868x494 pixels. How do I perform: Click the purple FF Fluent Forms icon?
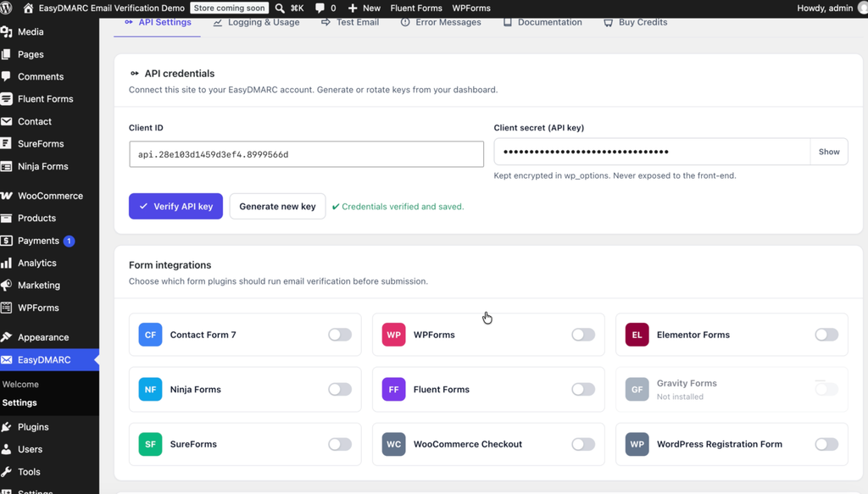click(393, 390)
